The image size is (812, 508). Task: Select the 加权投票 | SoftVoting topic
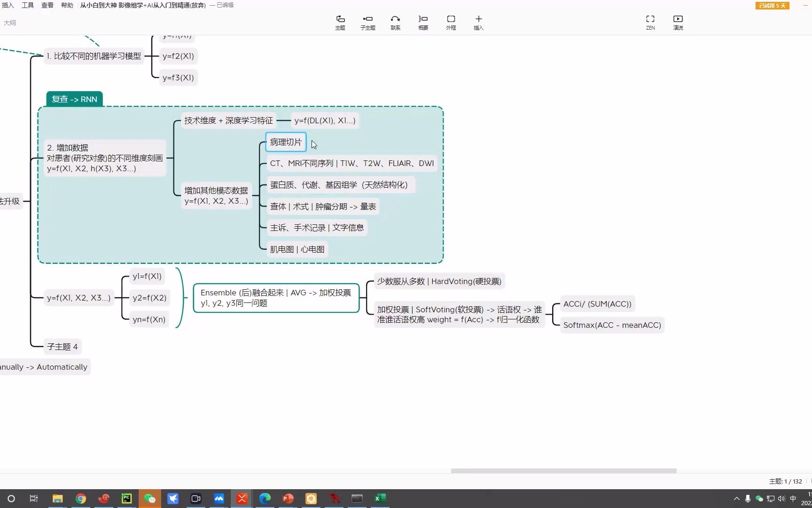coord(459,315)
